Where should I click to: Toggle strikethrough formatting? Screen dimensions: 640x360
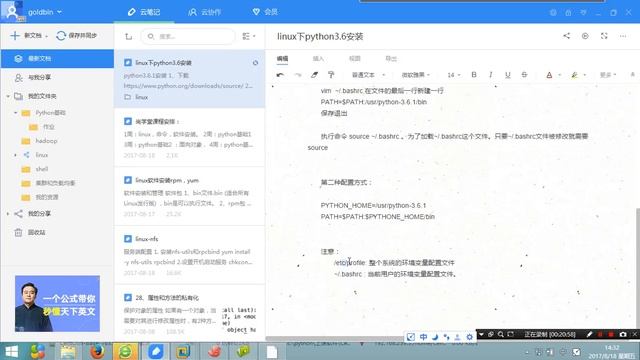click(524, 75)
